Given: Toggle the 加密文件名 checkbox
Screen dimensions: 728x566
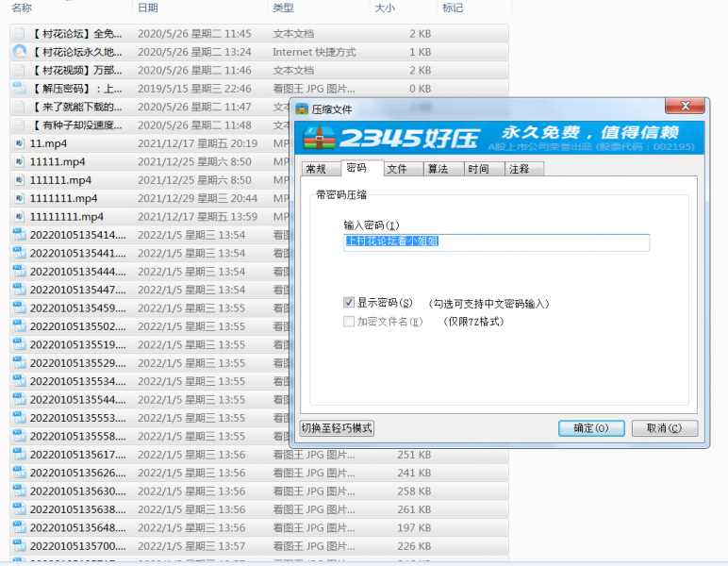Looking at the screenshot, I should [x=349, y=322].
